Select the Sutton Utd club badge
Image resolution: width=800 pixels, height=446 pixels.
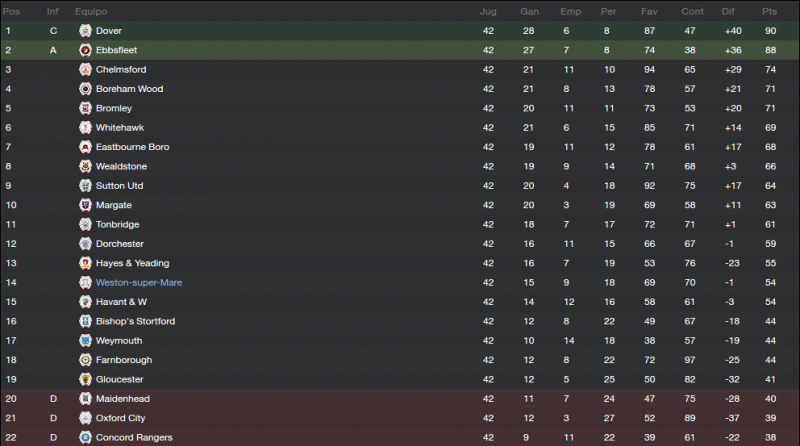[x=85, y=186]
